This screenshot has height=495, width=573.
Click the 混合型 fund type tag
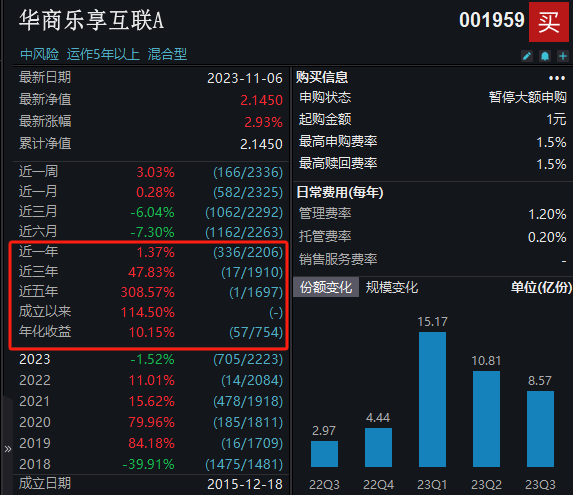[x=167, y=54]
